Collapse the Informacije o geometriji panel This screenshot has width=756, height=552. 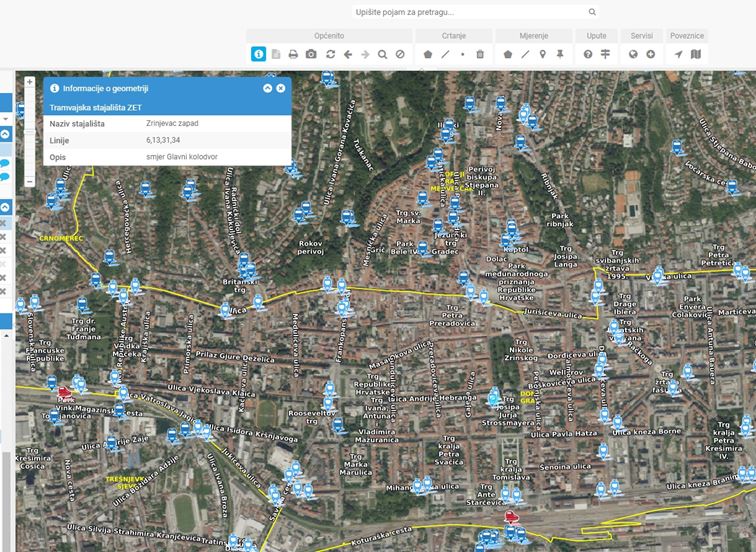pyautogui.click(x=267, y=88)
